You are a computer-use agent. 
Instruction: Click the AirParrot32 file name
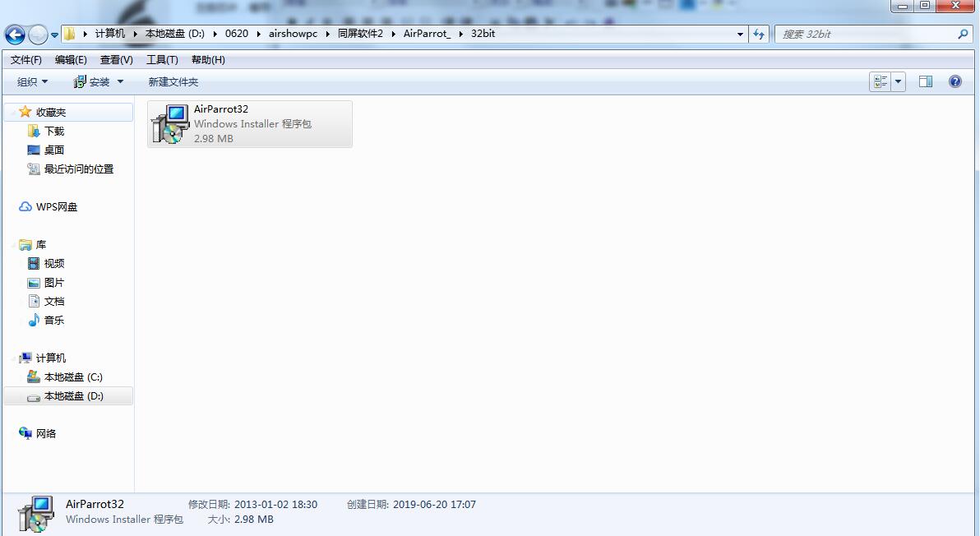point(220,109)
